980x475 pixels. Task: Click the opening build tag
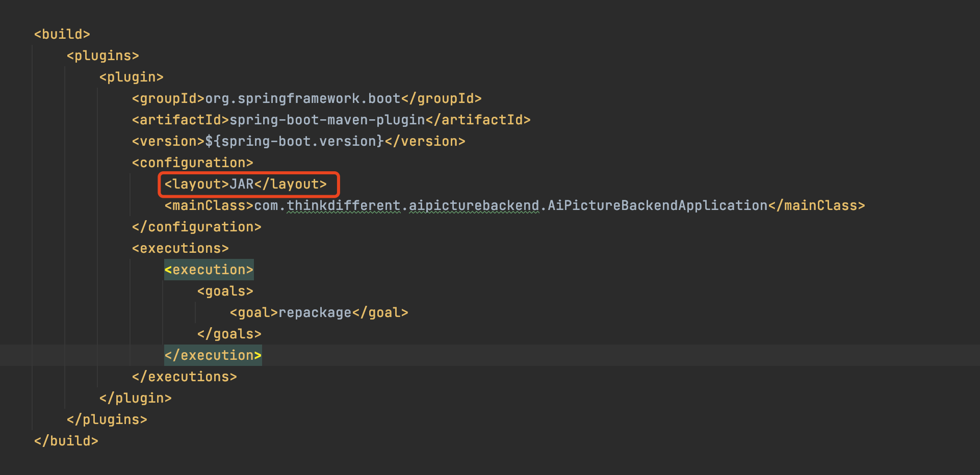[62, 34]
